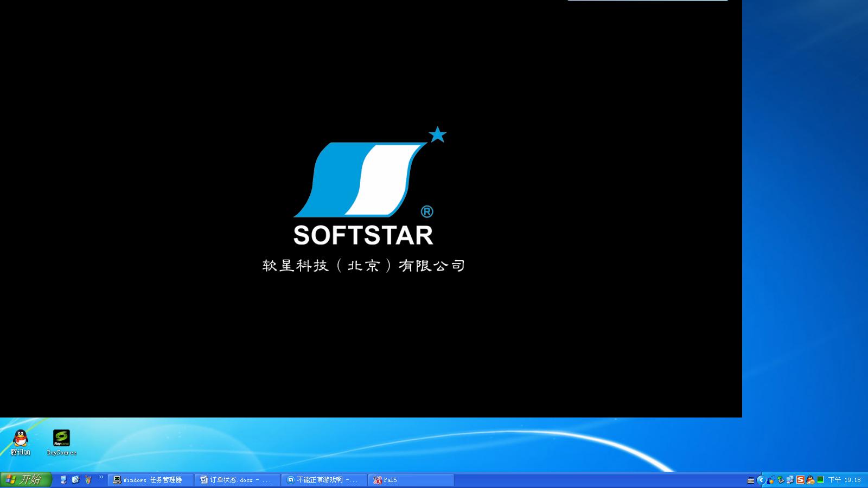This screenshot has width=868, height=488.
Task: Click the third quick launch icon beside IE
Action: pyautogui.click(x=88, y=479)
